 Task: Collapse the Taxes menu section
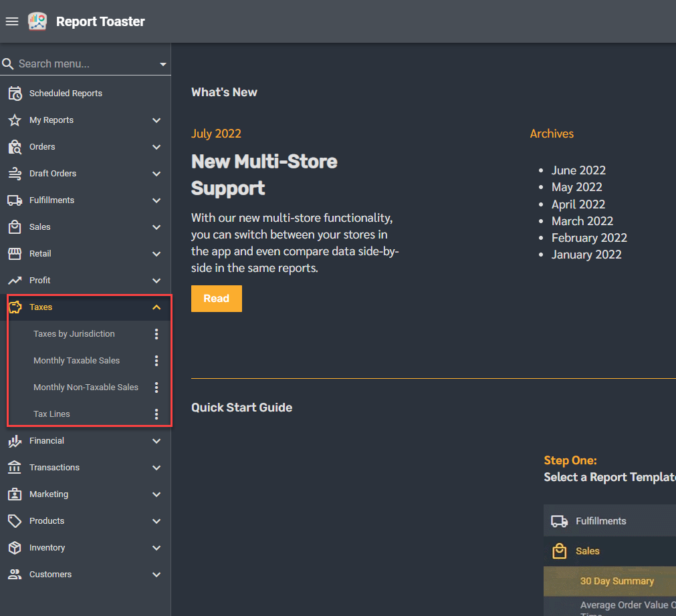coord(156,307)
